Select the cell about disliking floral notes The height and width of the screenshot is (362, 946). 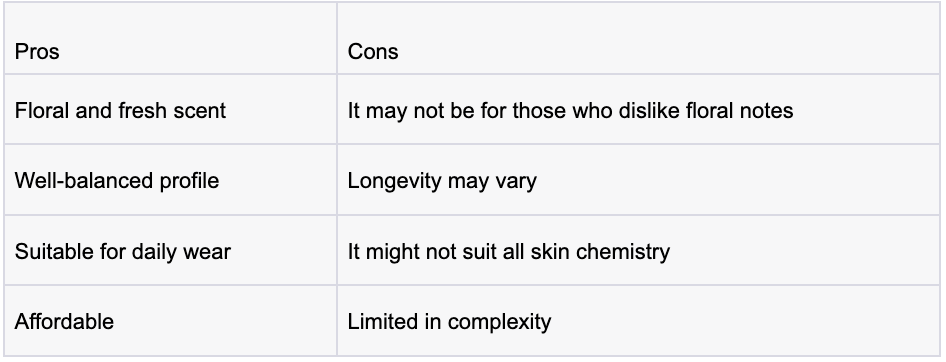(x=638, y=110)
